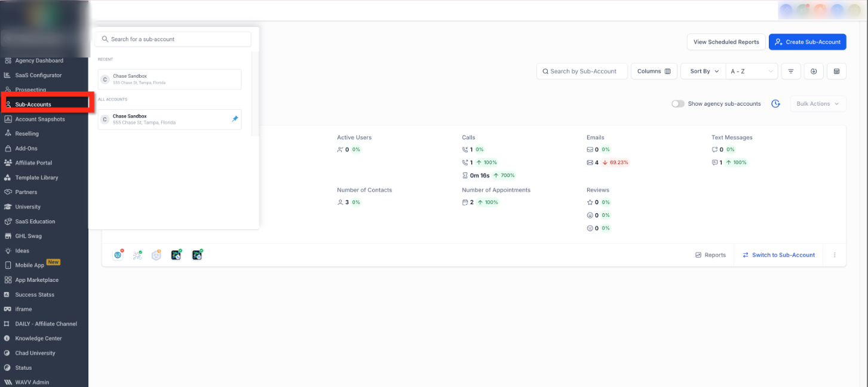Click the download/export icon button
The height and width of the screenshot is (387, 868).
coord(814,71)
